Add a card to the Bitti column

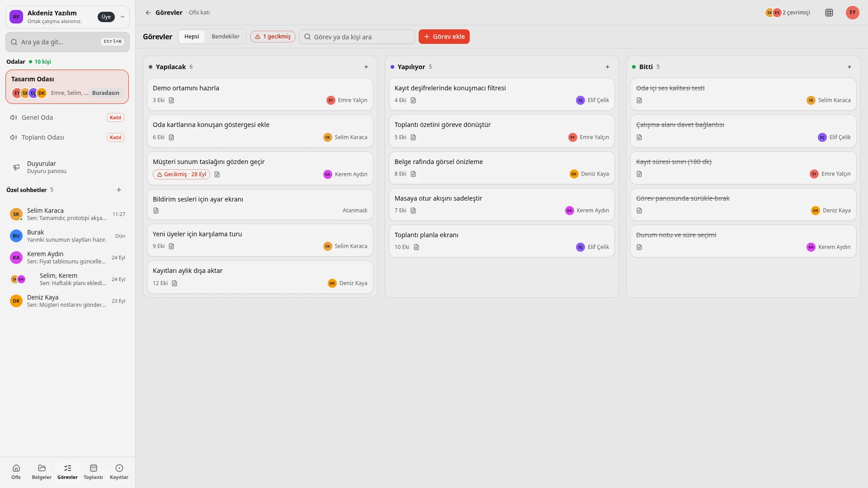pyautogui.click(x=849, y=67)
